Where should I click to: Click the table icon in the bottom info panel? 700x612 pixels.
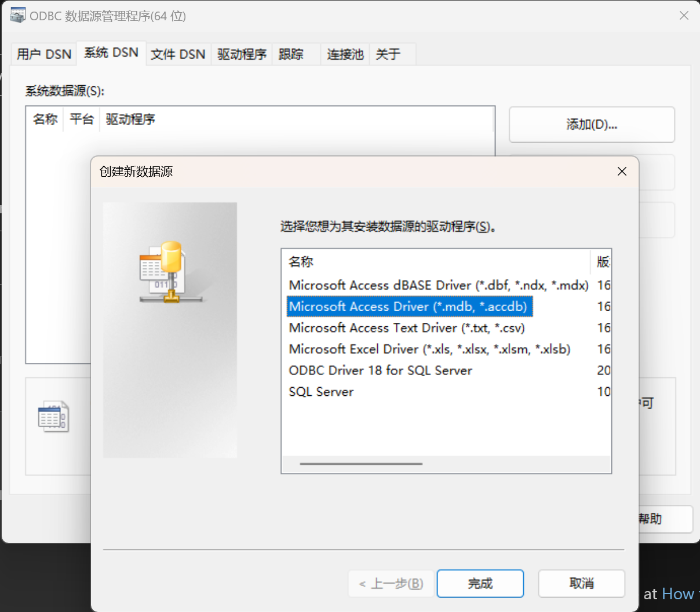[x=53, y=417]
